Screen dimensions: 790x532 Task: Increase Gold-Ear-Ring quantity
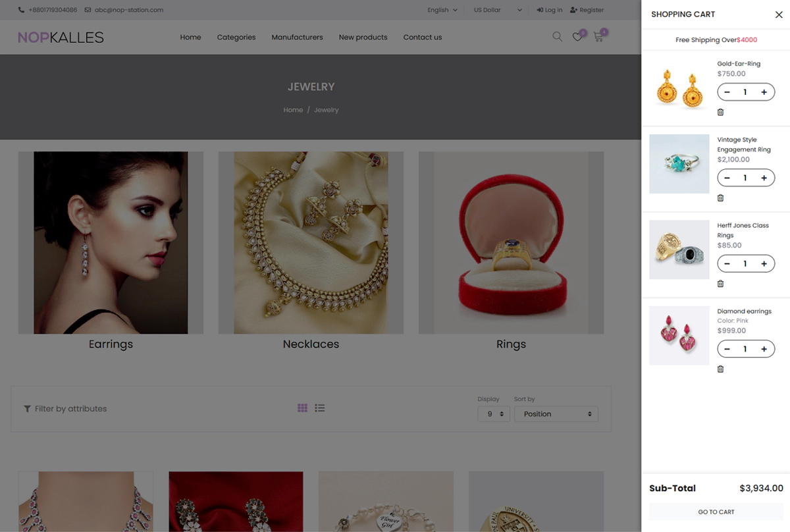coord(764,92)
